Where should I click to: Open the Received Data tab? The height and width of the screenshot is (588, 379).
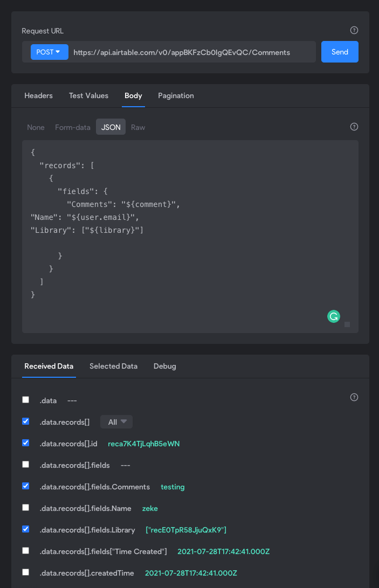[x=49, y=366]
